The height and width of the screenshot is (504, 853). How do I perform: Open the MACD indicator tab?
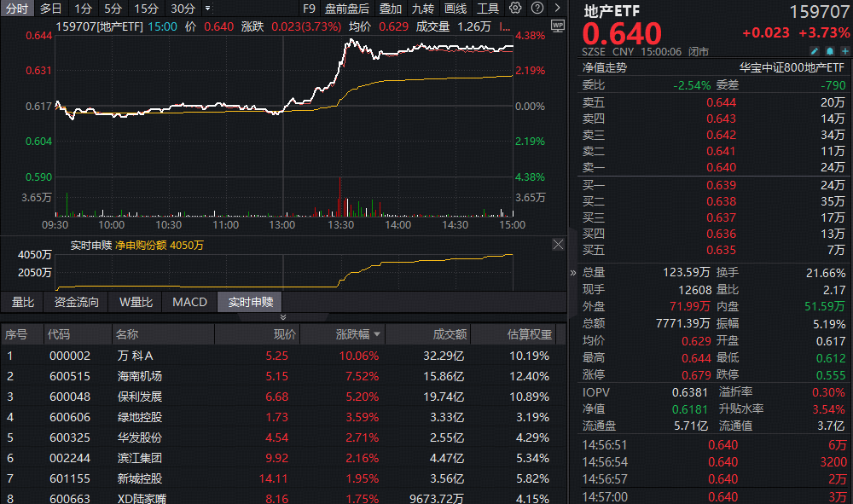(x=189, y=302)
